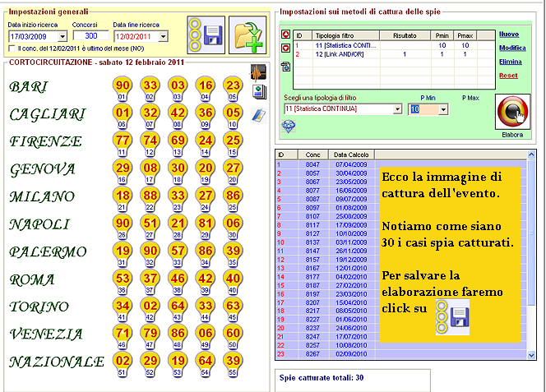Click the blue notebook icon near Cagliari
Image resolution: width=546 pixels, height=392 pixels.
point(259,115)
